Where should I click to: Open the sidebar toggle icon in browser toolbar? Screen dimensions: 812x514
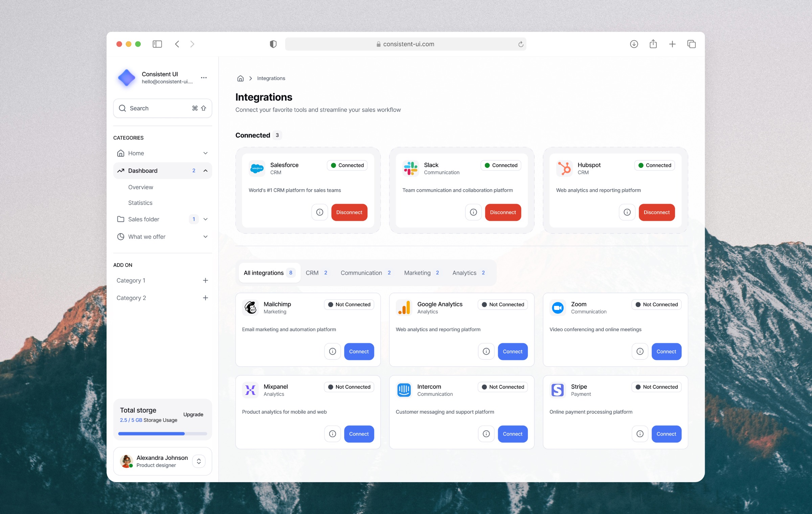click(157, 44)
